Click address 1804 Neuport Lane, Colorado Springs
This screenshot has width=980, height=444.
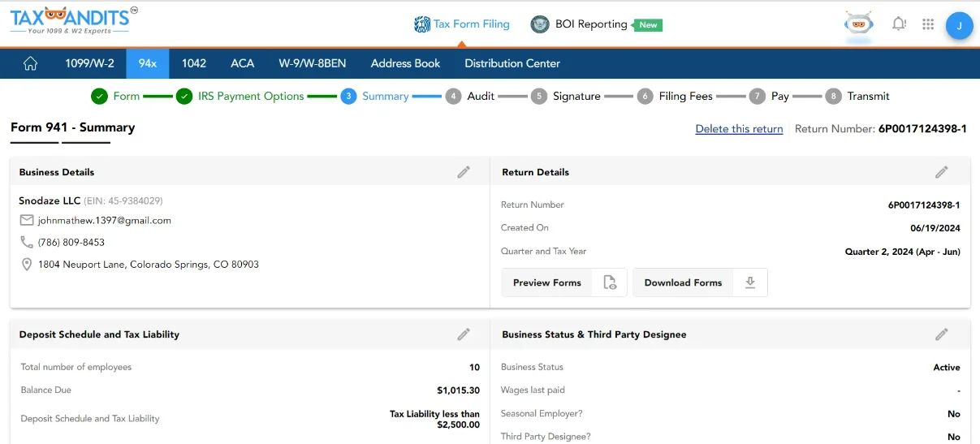point(149,265)
